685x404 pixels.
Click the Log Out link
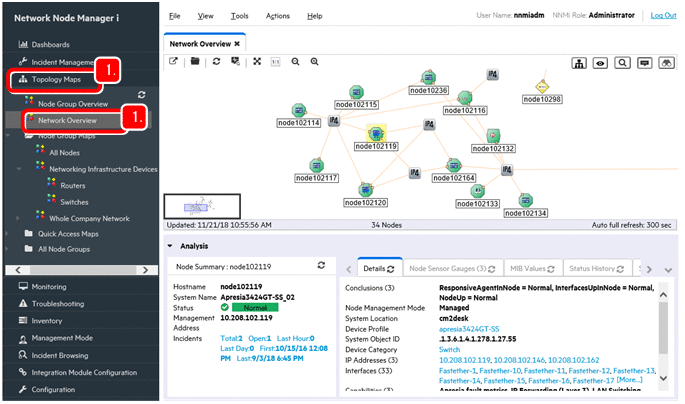click(x=662, y=15)
